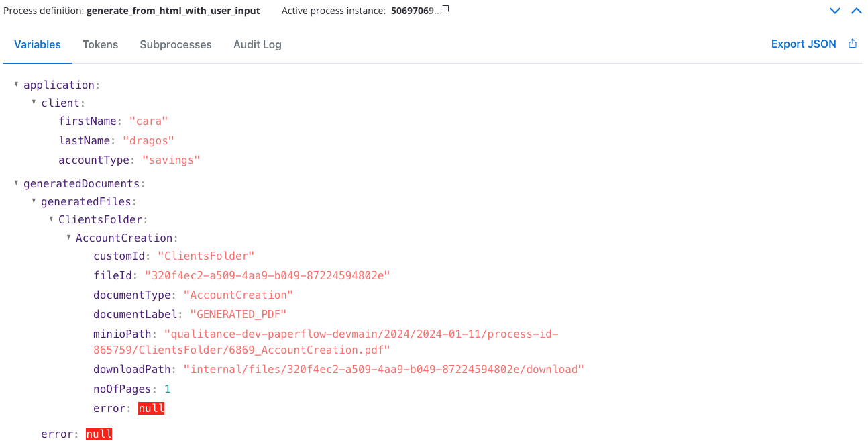Click the firstName key label
Screen dimensions: 868x447
click(88, 121)
